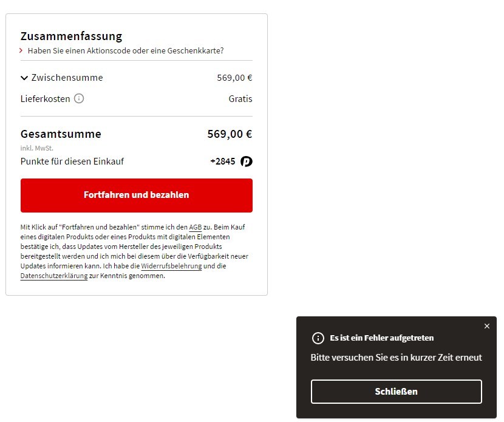The image size is (504, 422).
Task: Open the Datenschutzerklärung link
Action: (x=54, y=276)
